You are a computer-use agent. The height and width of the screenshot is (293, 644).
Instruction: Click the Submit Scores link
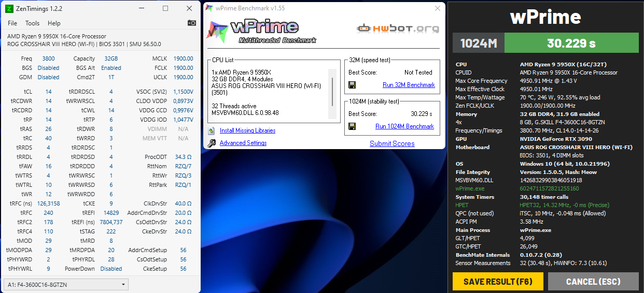click(392, 143)
